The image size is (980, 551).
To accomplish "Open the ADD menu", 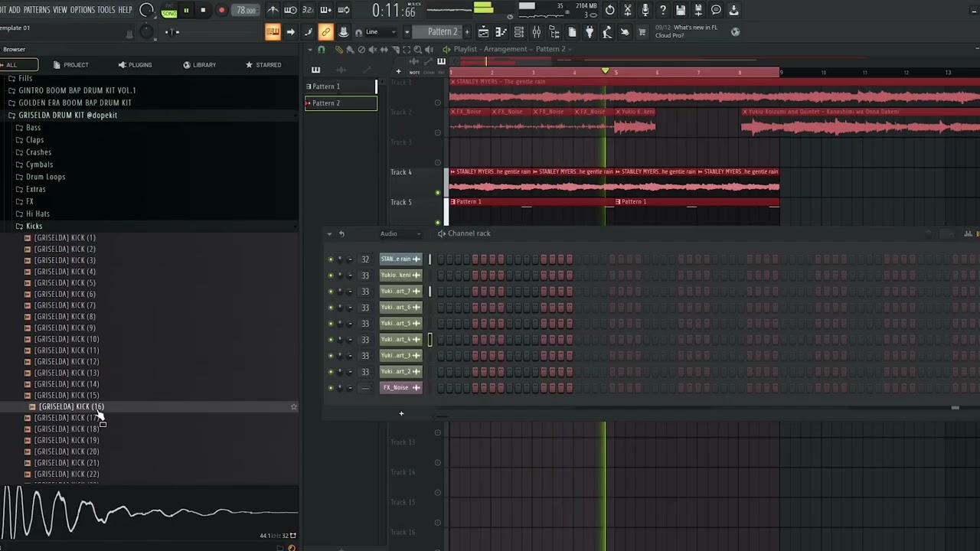I will [15, 10].
